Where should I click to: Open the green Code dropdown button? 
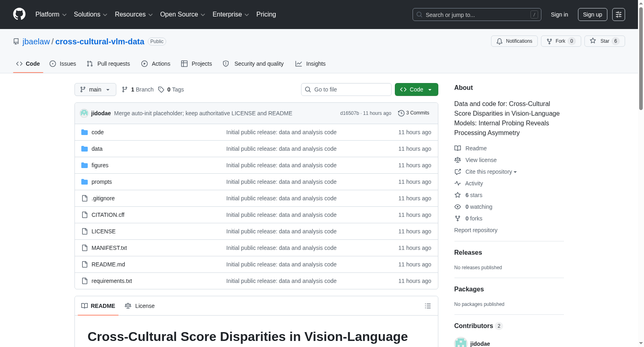coord(416,89)
